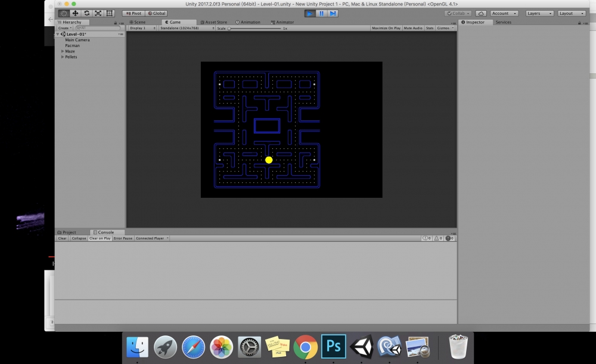
Task: Select the Hand tool
Action: click(x=64, y=13)
